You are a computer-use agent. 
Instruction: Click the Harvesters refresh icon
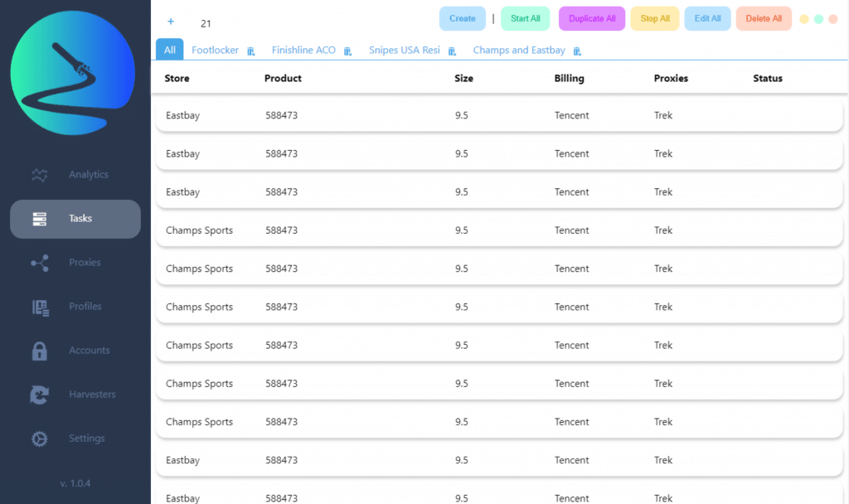(40, 395)
